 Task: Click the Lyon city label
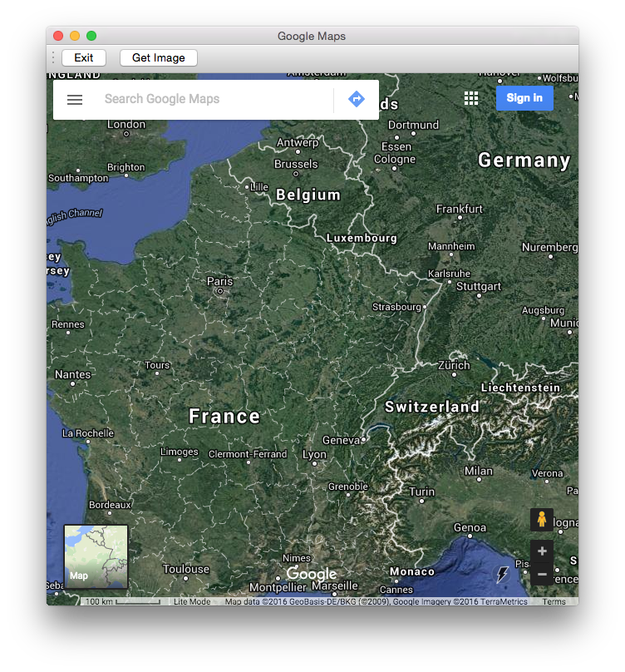(314, 454)
